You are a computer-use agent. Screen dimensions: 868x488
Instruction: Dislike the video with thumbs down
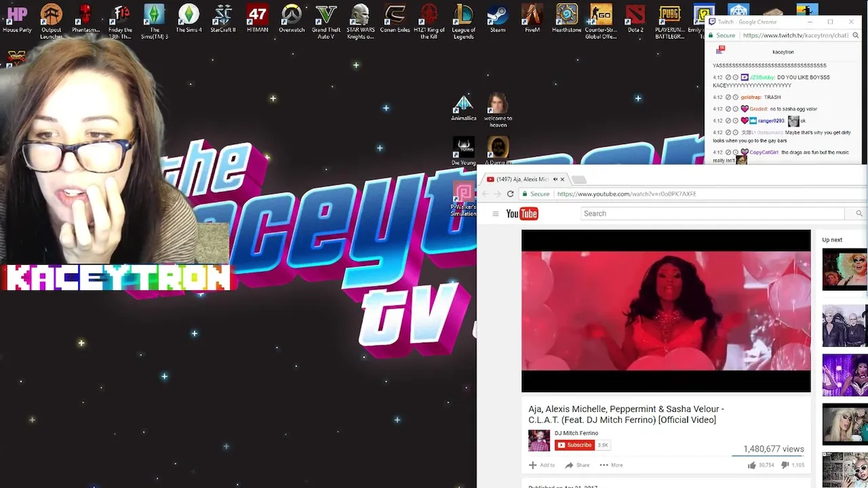point(785,465)
